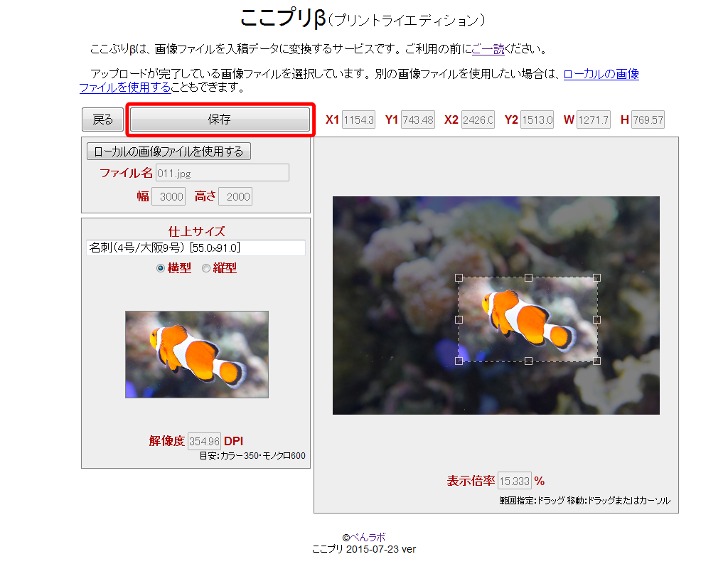Click the ファイル名 field showing 011.jpg
728x569 pixels.
(223, 173)
